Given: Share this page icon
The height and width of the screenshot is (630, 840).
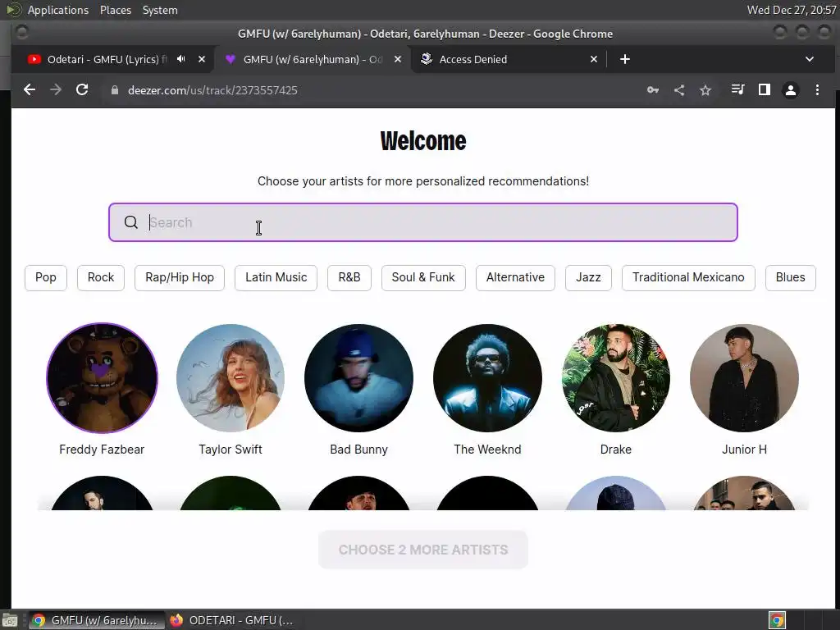Looking at the screenshot, I should pyautogui.click(x=678, y=90).
